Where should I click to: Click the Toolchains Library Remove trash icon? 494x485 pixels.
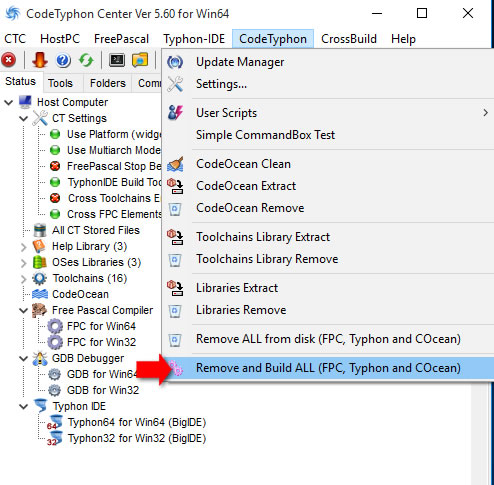[175, 260]
